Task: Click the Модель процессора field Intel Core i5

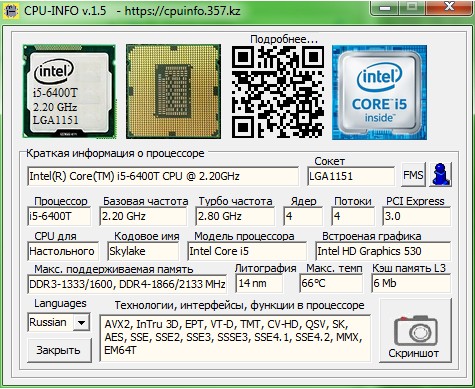Action: [x=247, y=251]
